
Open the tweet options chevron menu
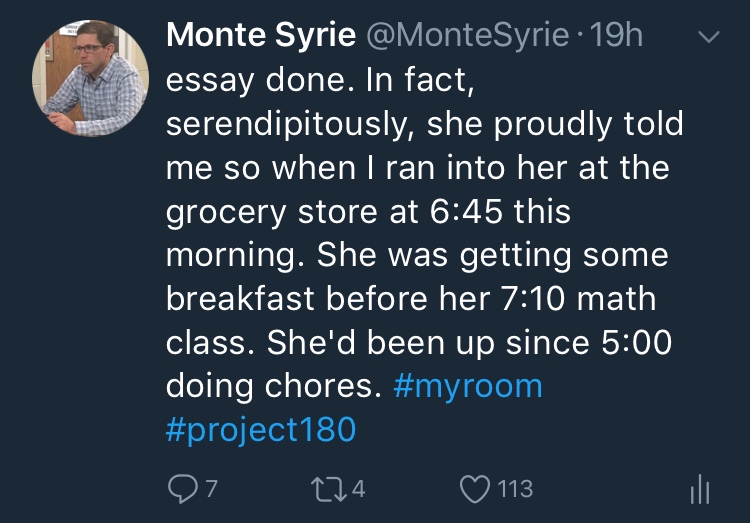707,38
